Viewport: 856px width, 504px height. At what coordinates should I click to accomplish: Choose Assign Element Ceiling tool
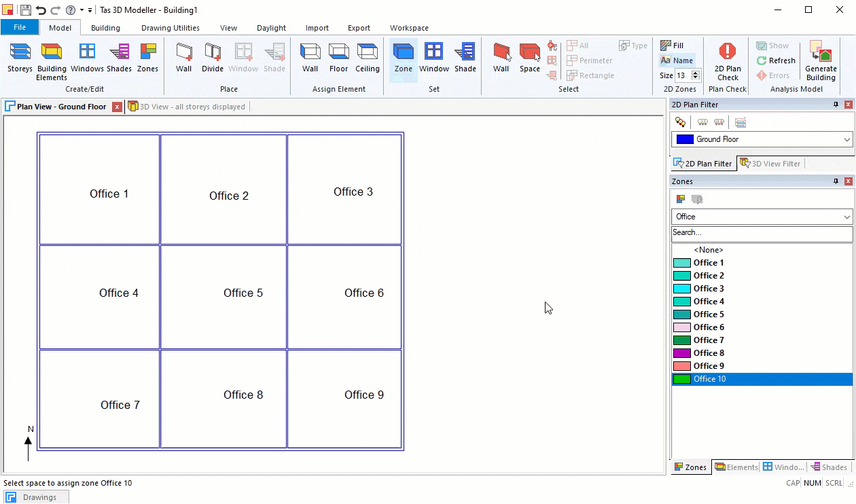[x=368, y=58]
